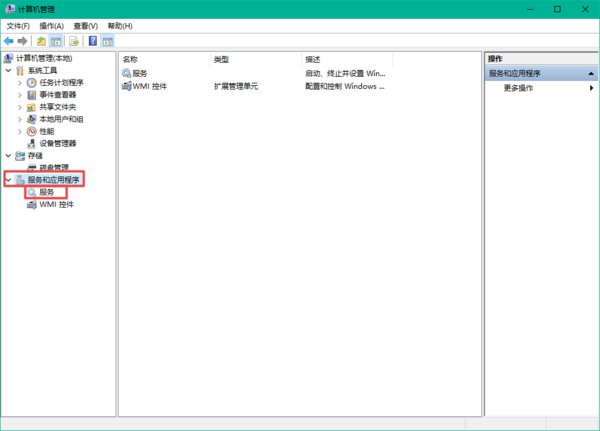600x431 pixels.
Task: Select 设备管理器 in the tree
Action: point(58,143)
